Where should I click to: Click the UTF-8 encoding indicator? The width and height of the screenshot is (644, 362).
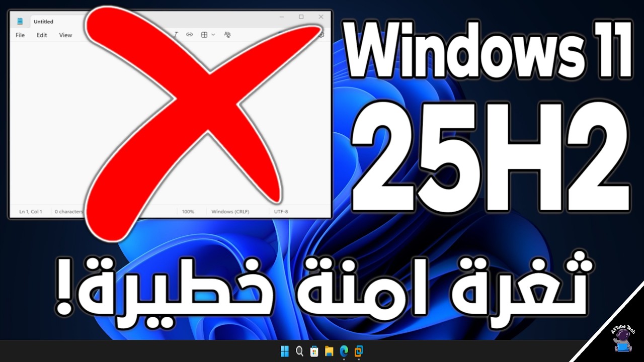281,212
